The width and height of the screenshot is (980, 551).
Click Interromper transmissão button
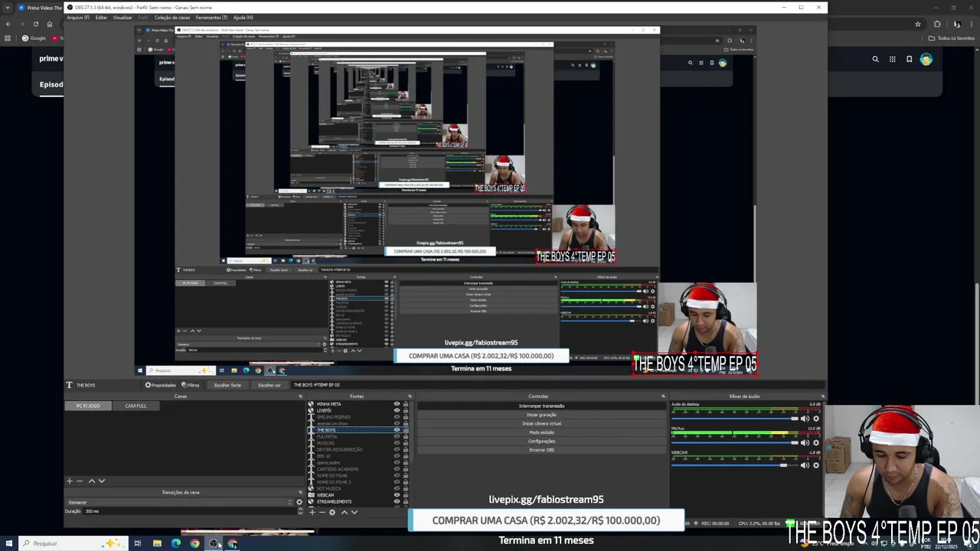(541, 406)
